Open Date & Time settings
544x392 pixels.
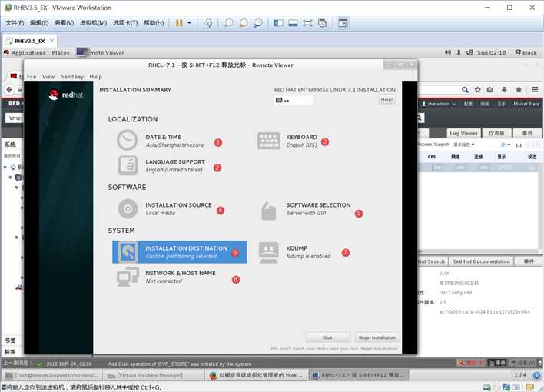[161, 140]
